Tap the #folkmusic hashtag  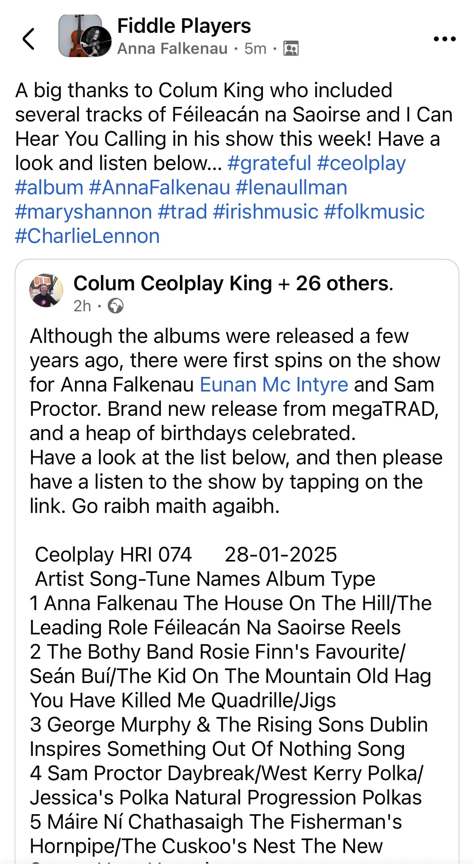pos(374,212)
